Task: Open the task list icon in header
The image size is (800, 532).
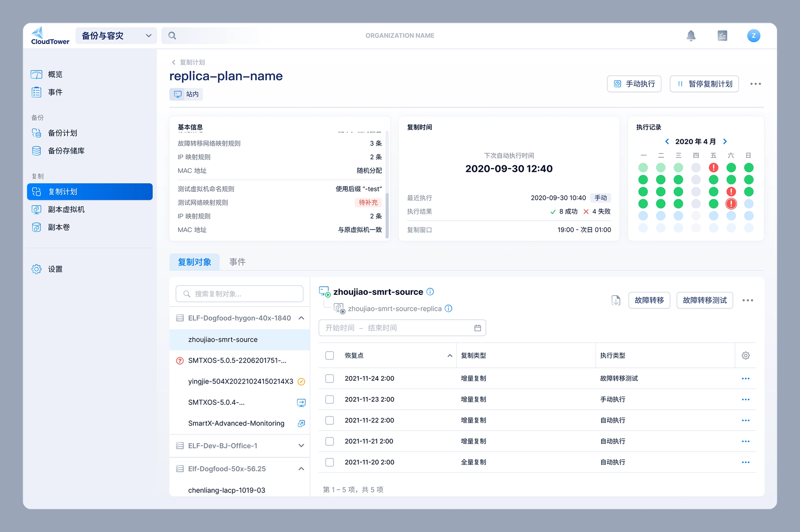Action: [722, 36]
